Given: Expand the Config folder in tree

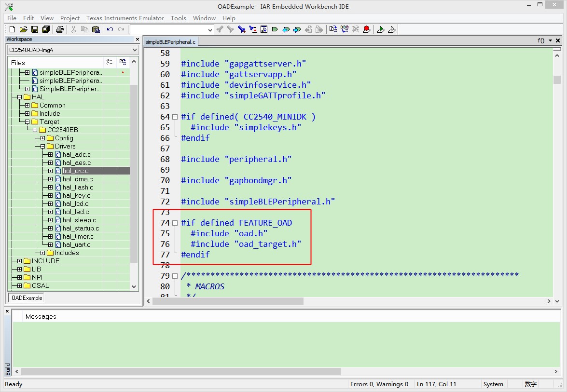Looking at the screenshot, I should (42, 138).
